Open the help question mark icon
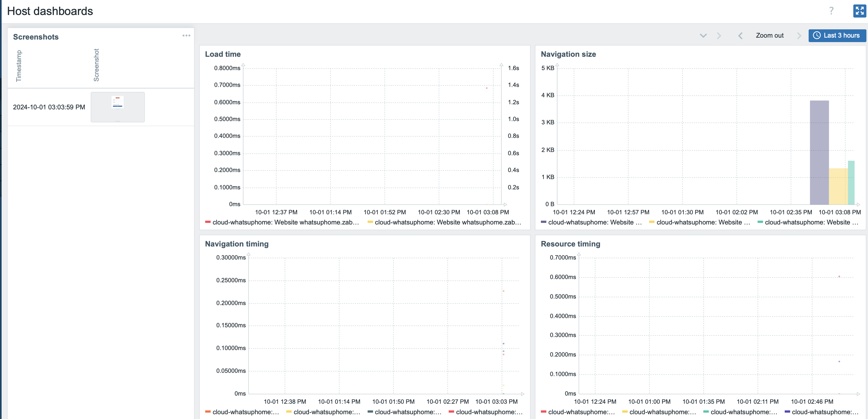The image size is (868, 419). tap(831, 11)
